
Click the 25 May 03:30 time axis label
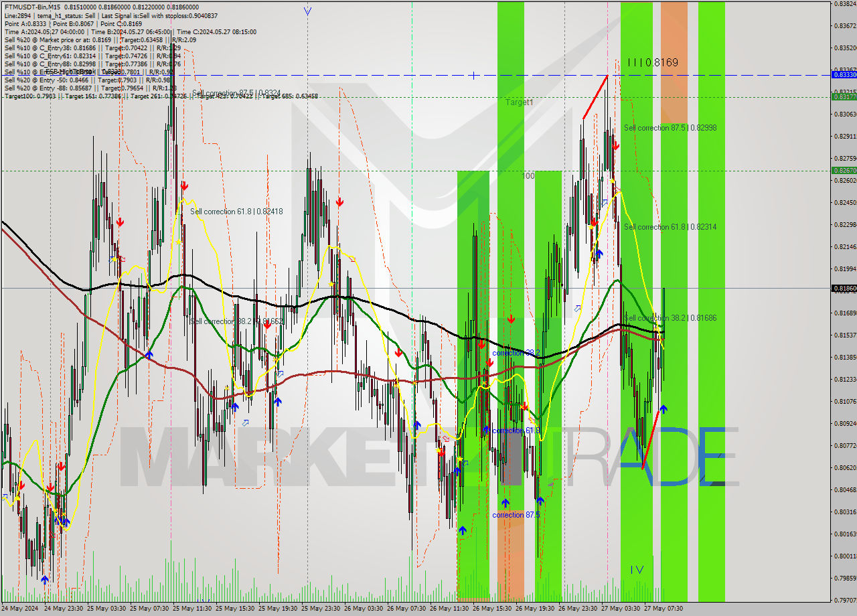(x=107, y=609)
